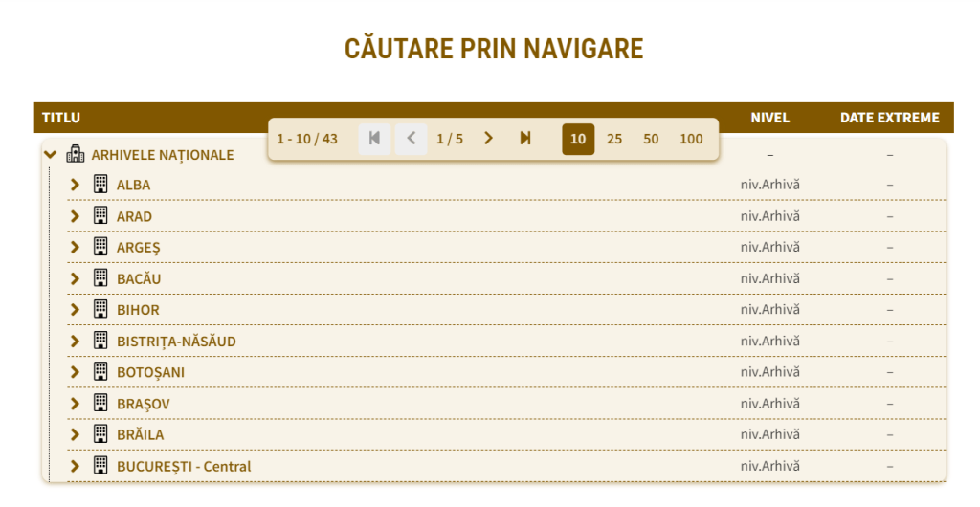The image size is (980, 507).
Task: Select 10 results per page
Action: (578, 139)
